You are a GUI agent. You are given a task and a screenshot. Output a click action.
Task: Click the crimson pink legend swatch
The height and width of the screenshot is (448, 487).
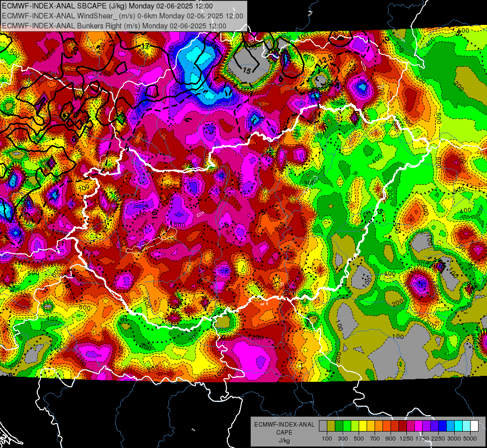[x=410, y=426]
